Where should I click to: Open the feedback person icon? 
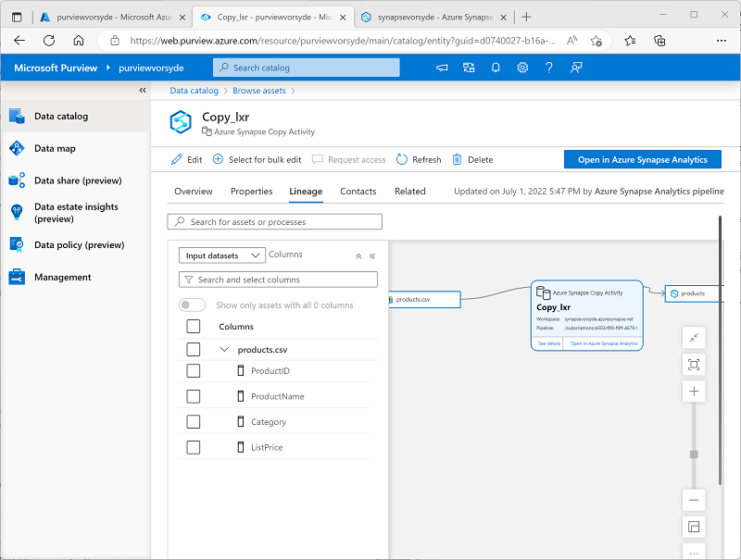pyautogui.click(x=575, y=68)
